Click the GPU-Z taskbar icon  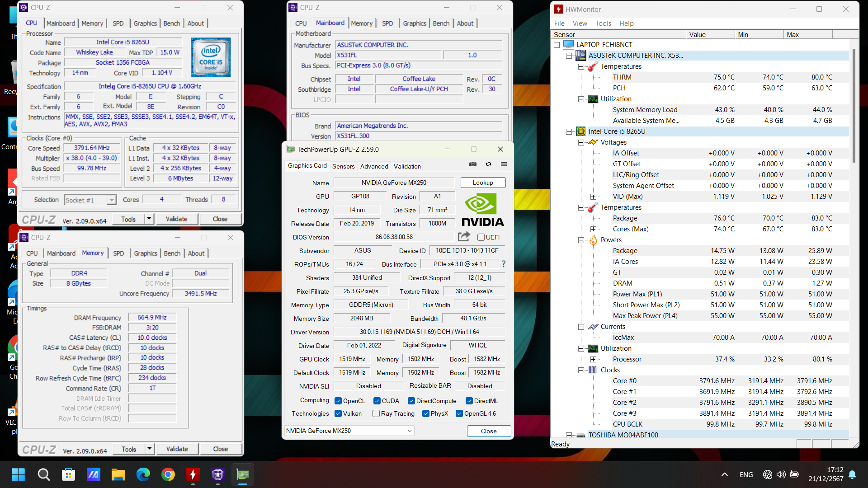pos(243,474)
